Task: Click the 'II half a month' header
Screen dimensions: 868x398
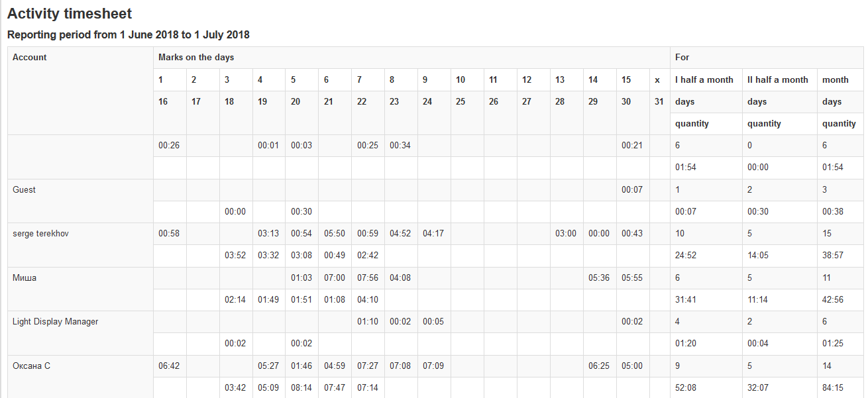Action: tap(777, 80)
